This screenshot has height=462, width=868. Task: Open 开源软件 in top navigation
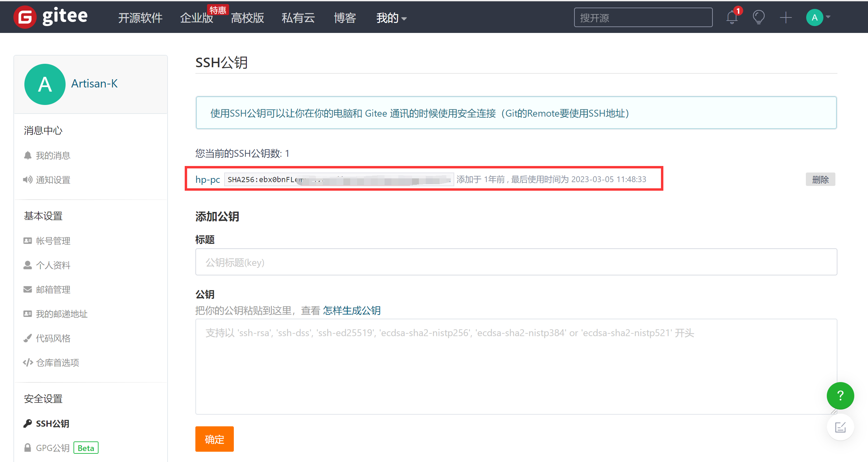click(x=140, y=18)
